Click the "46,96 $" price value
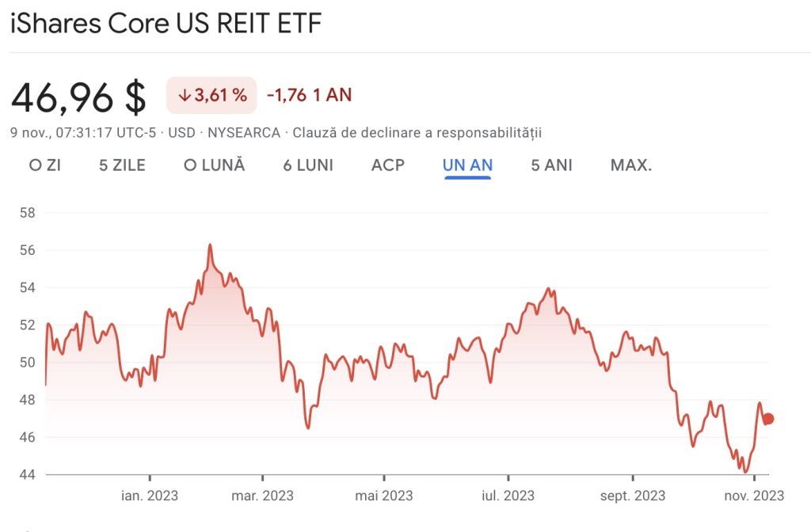Viewport: 811px width, 532px height. click(x=78, y=97)
